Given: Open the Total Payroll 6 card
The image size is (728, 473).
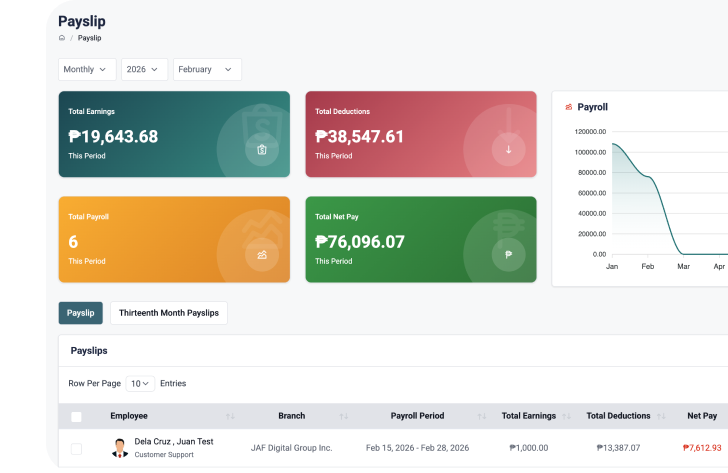Looking at the screenshot, I should pos(174,240).
